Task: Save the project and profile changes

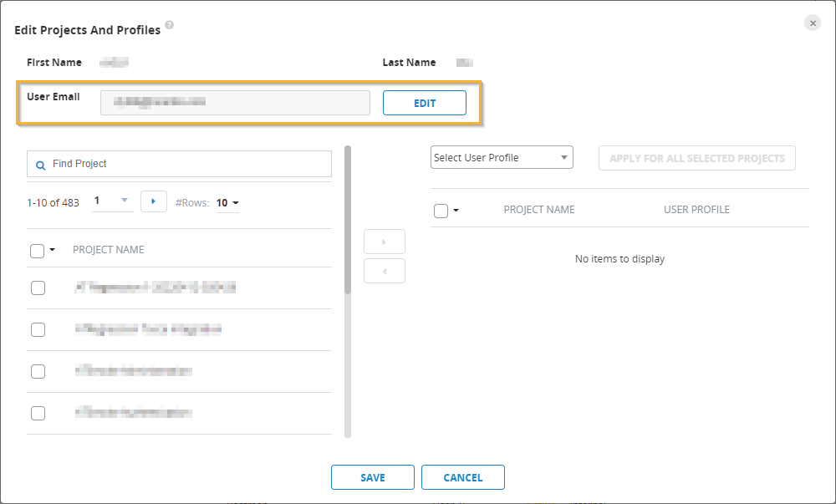Action: pos(373,477)
